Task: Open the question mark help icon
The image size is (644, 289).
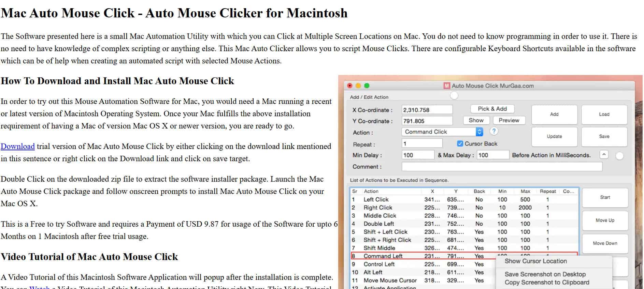Action: click(494, 131)
